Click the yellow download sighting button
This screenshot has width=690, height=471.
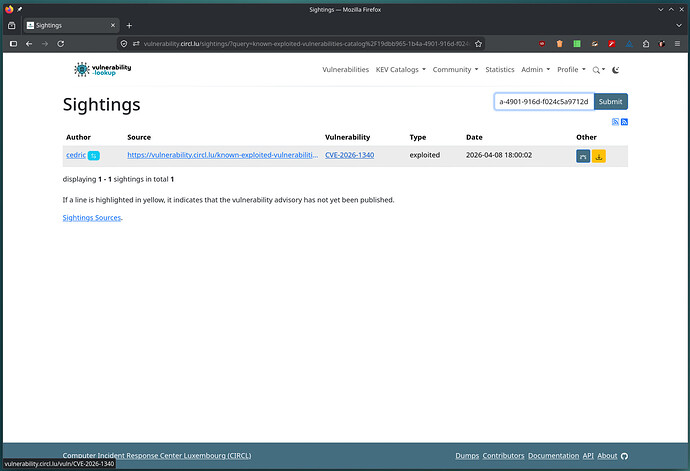pyautogui.click(x=599, y=156)
